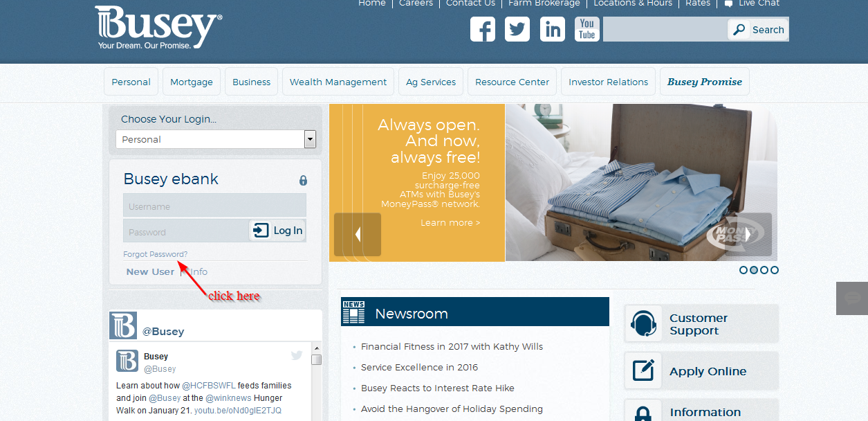
Task: Click the @winknews mention in tweet
Action: coord(229,398)
